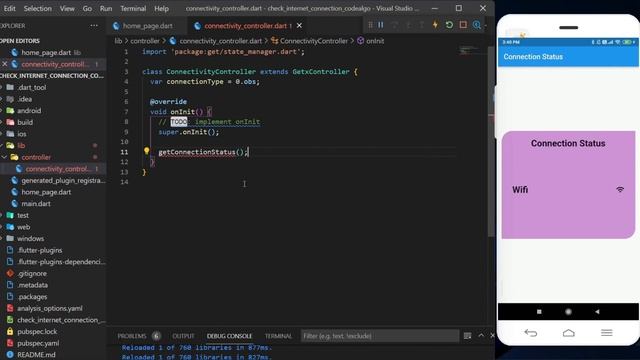Click the editor vertical scrollbar
Image resolution: width=640 pixels, height=360 pixels.
pos(491,141)
